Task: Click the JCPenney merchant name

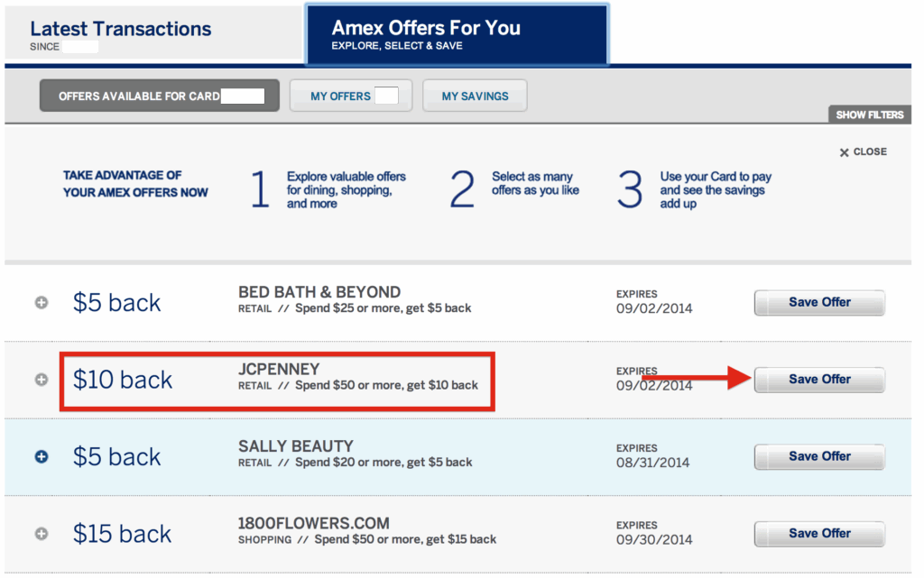Action: 279,369
